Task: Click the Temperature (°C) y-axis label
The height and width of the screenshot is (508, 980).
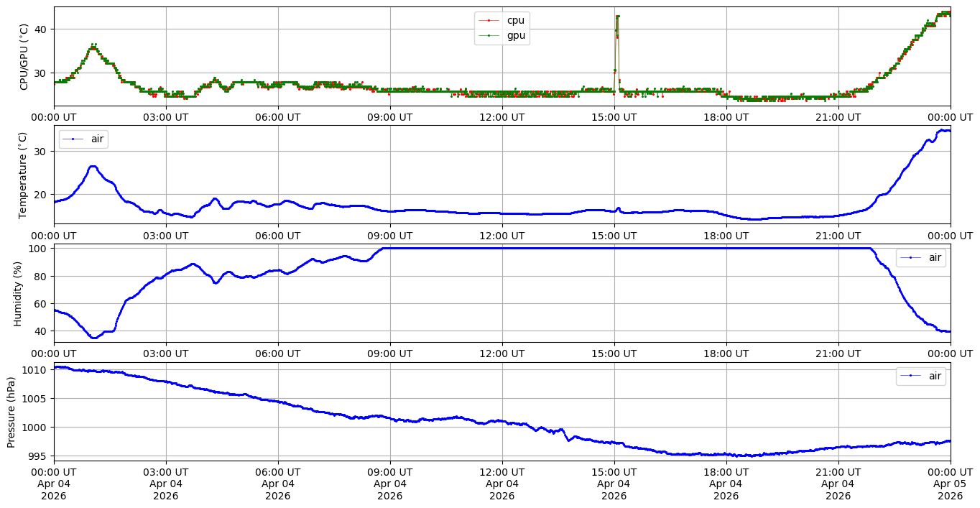Action: (24, 175)
